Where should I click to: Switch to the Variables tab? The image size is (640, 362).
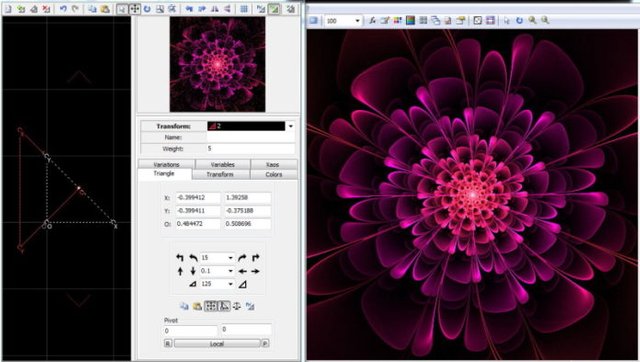click(223, 164)
